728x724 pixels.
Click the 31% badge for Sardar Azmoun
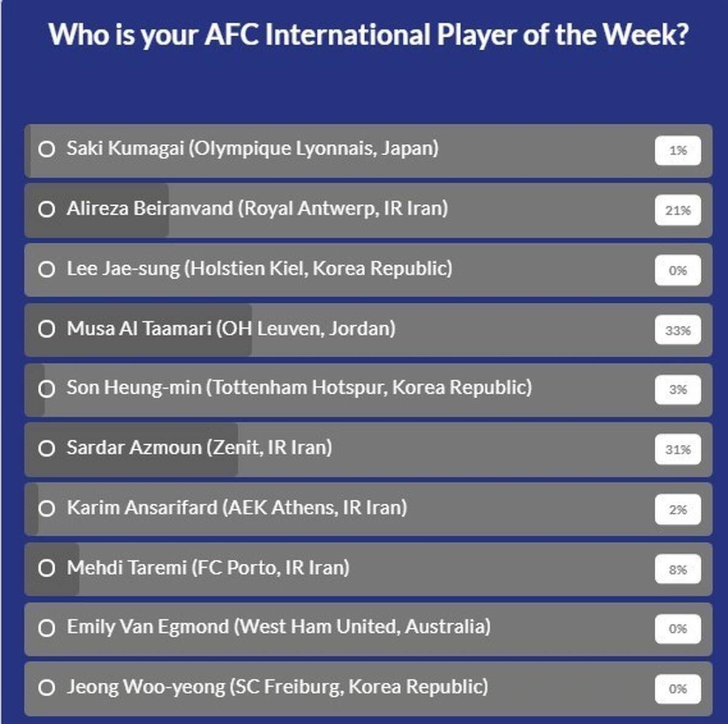[x=678, y=450]
